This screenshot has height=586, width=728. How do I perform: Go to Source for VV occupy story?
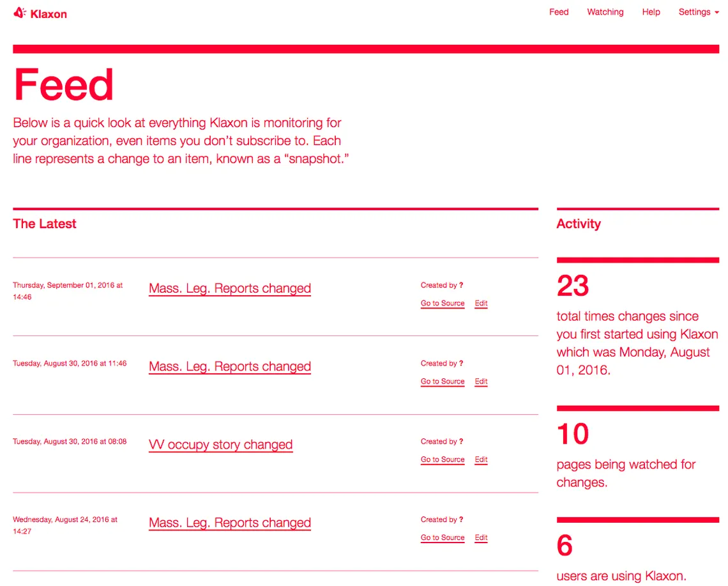click(443, 459)
